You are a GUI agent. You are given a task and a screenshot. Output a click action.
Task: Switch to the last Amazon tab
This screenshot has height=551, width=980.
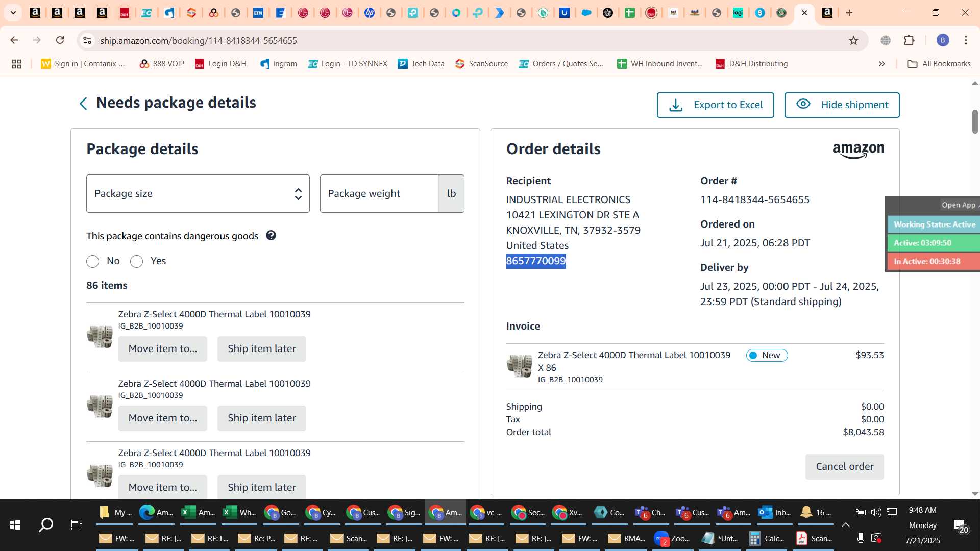tap(827, 13)
